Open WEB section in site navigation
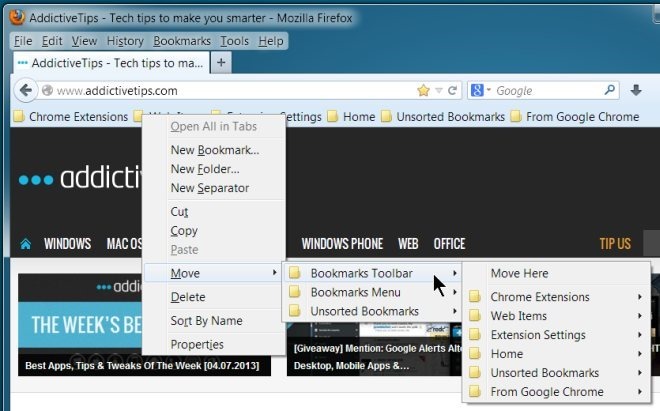Screen dimensions: 660x411 408,244
